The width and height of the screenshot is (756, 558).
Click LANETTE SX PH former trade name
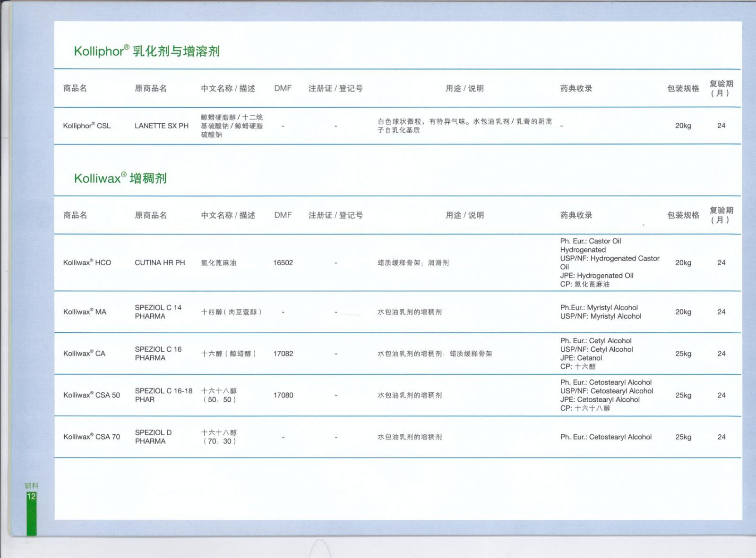pos(162,126)
